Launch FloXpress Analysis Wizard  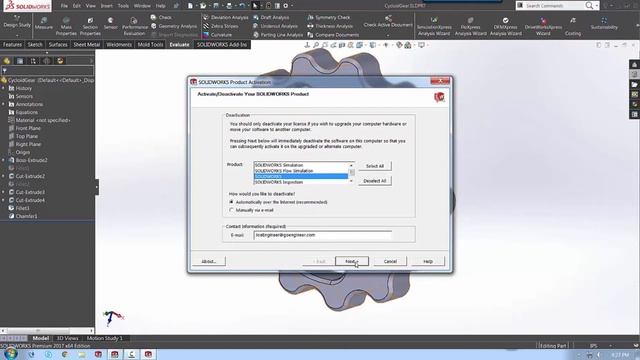(x=470, y=26)
